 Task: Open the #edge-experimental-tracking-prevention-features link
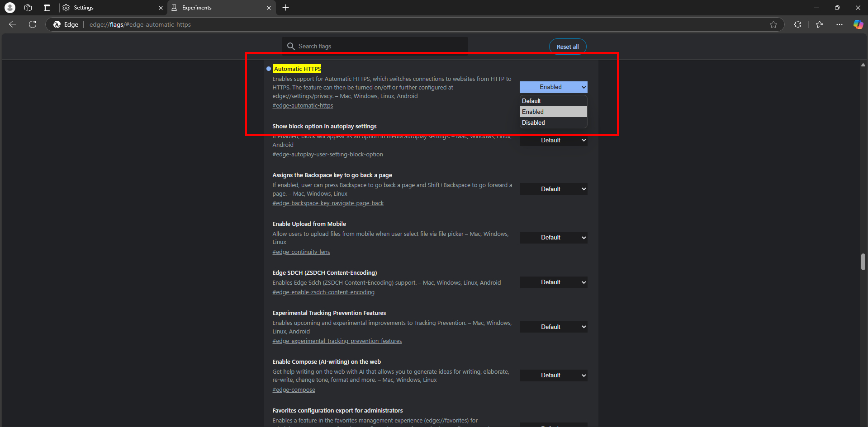point(337,341)
